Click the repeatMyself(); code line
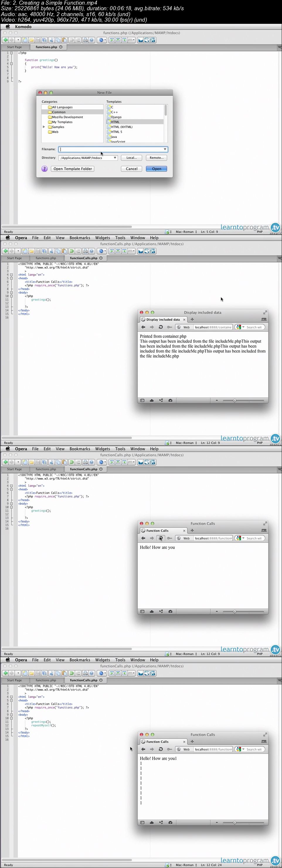 point(43,725)
